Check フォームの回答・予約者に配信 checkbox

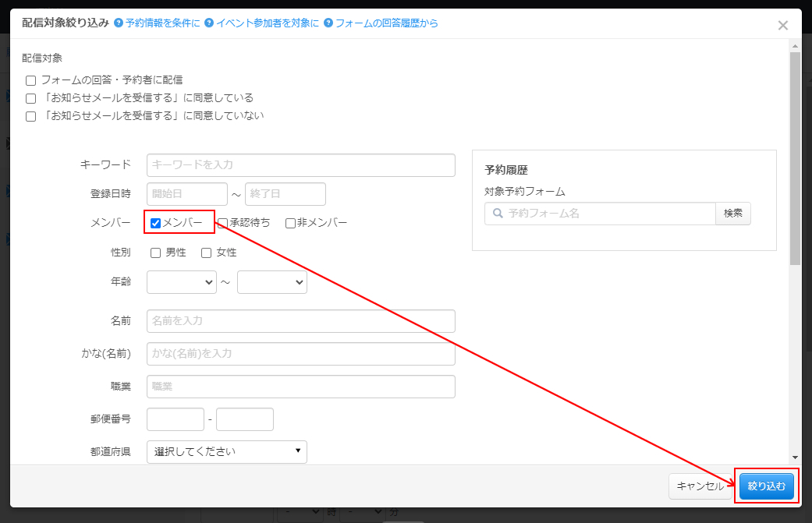click(31, 80)
